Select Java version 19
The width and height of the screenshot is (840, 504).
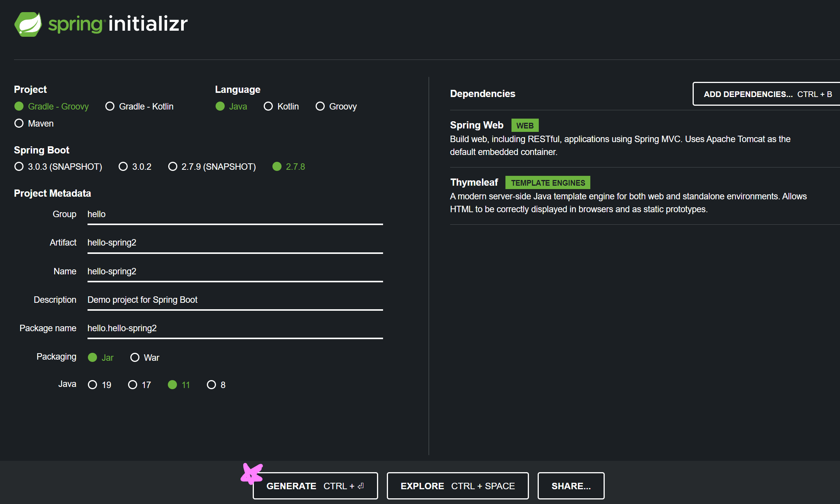click(x=92, y=385)
